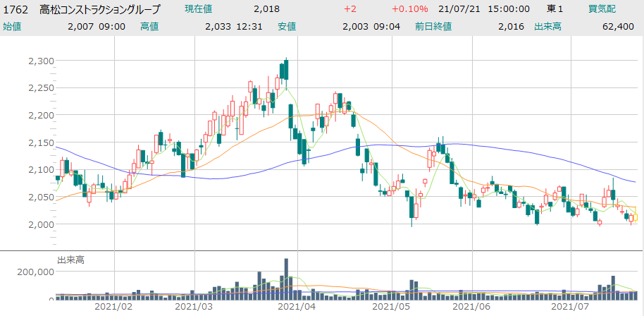Select the 2021/07 date axis label

[569, 307]
